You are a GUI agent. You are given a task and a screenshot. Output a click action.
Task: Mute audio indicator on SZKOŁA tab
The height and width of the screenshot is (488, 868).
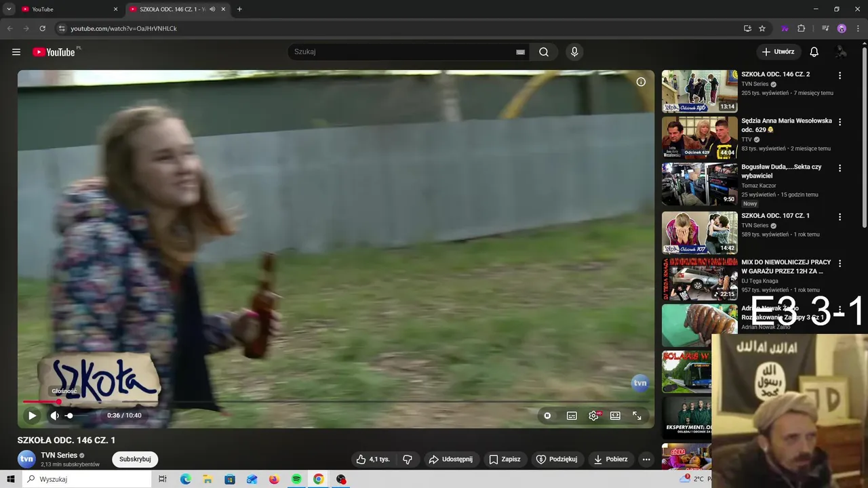pyautogui.click(x=212, y=9)
